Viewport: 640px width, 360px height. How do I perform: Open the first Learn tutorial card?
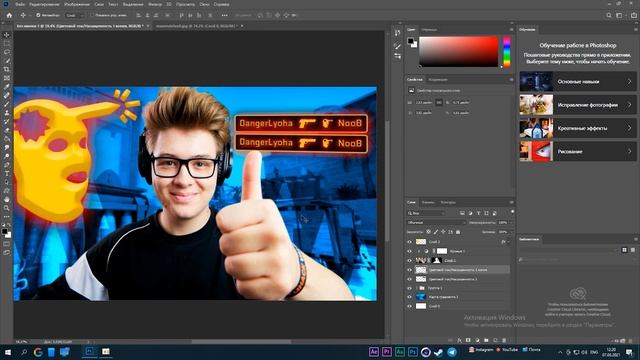click(578, 82)
